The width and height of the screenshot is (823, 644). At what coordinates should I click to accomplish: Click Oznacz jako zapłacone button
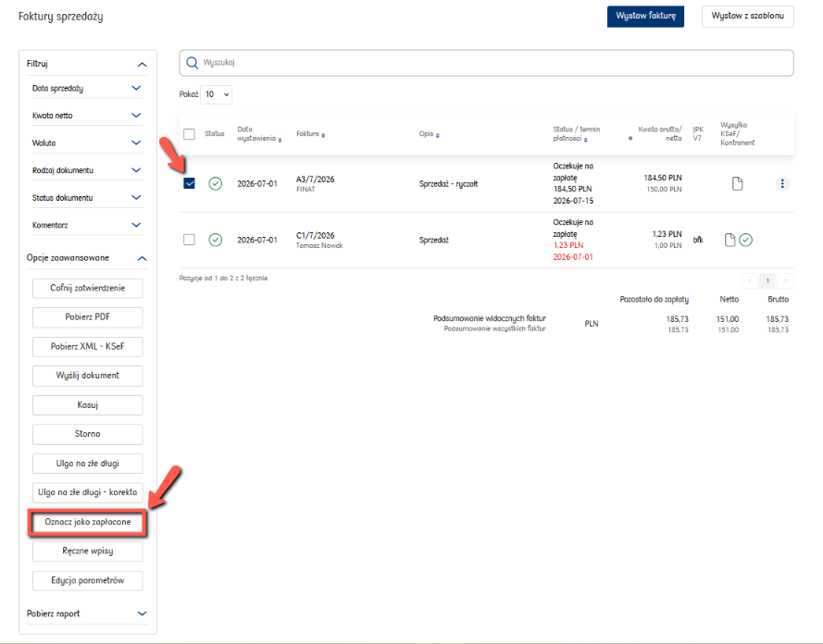pos(88,523)
